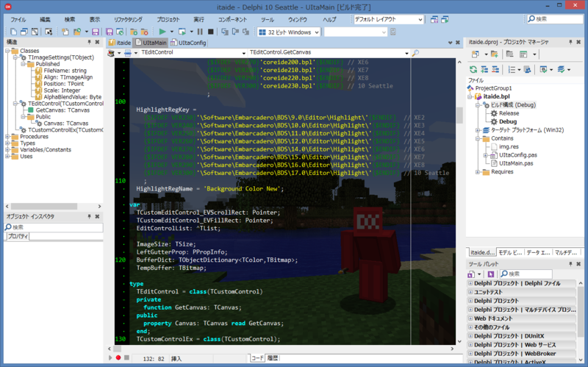Open the ファイル (File) menu
This screenshot has height=367, width=588.
click(18, 20)
